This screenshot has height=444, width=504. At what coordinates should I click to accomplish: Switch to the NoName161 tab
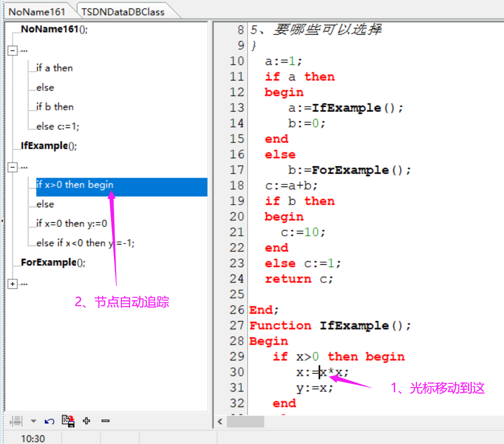pos(37,12)
